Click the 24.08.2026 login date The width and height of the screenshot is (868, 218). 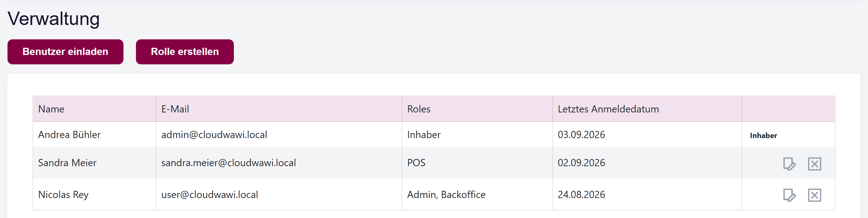click(581, 194)
